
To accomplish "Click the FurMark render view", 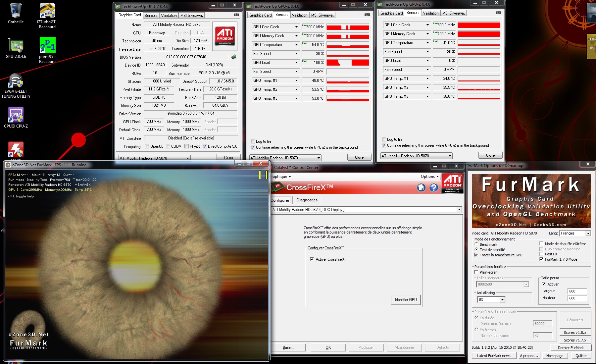I will click(x=136, y=264).
